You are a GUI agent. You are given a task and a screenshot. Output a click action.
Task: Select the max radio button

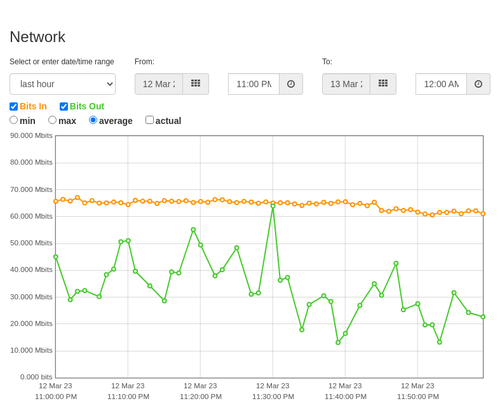(52, 120)
